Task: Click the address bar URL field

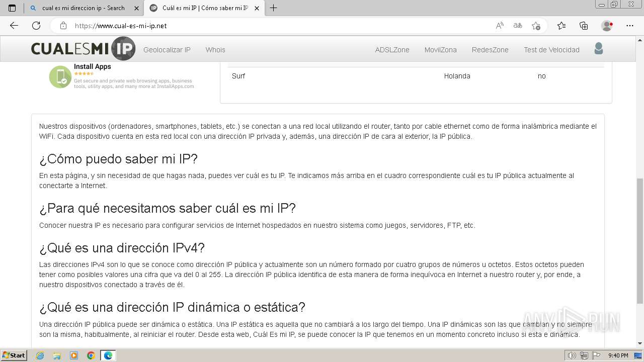Action: pos(282,26)
